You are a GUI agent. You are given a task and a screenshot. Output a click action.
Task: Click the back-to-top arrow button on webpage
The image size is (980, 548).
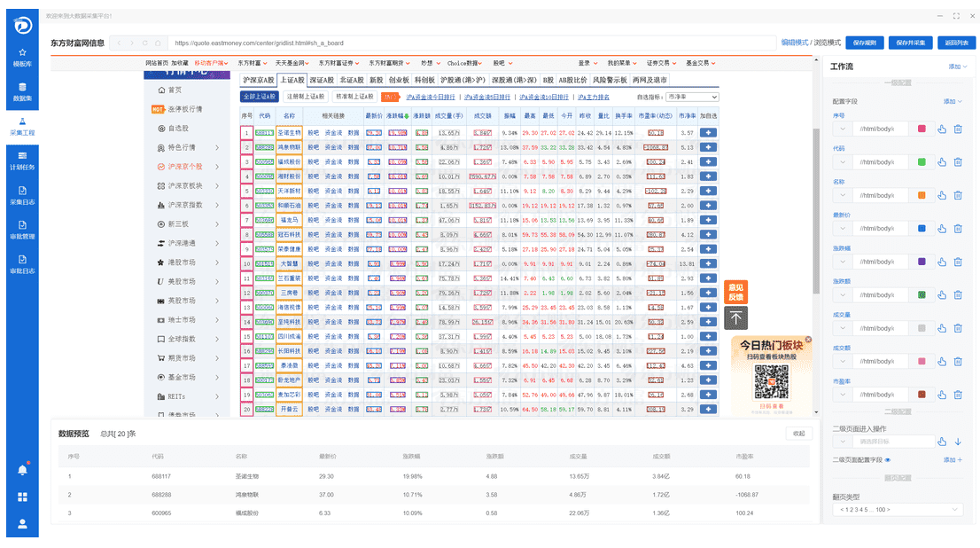(x=735, y=317)
